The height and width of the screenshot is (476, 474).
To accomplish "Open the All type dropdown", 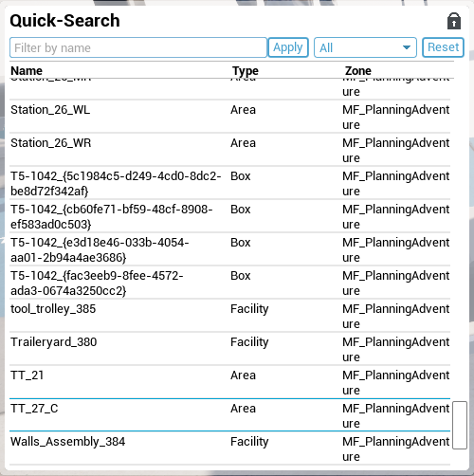I will click(x=365, y=47).
